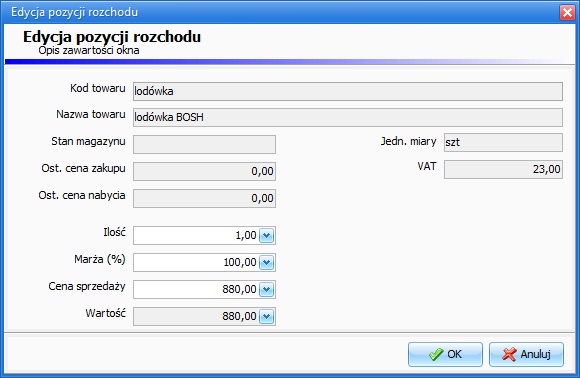Image resolution: width=580 pixels, height=378 pixels.
Task: Open the Marża (%) dropdown arrow
Action: tap(266, 262)
